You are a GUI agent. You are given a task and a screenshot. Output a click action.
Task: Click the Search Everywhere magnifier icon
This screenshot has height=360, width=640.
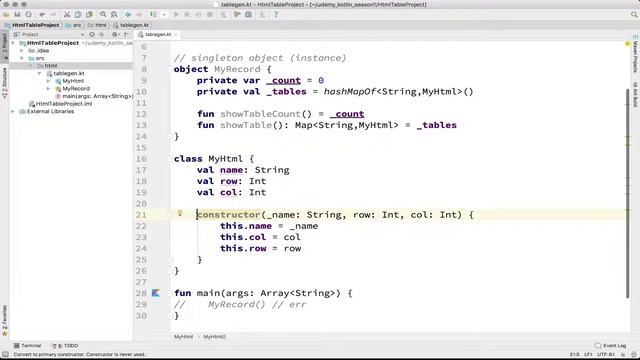[634, 15]
